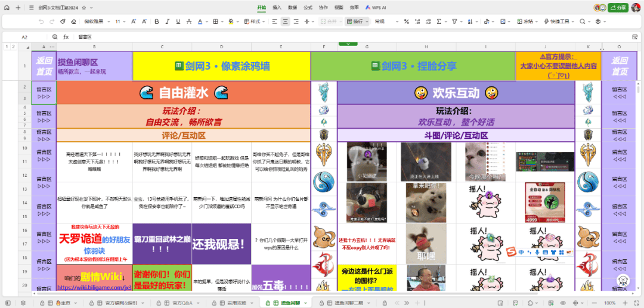Viewport: 644px width, 308px height.
Task: Switch to the 开始 tab
Action: [x=262, y=7]
